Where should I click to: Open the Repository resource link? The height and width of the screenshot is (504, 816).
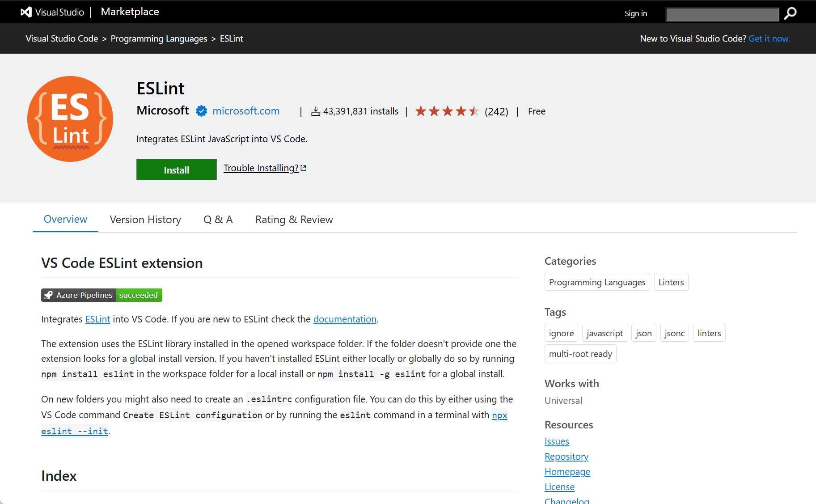[566, 457]
